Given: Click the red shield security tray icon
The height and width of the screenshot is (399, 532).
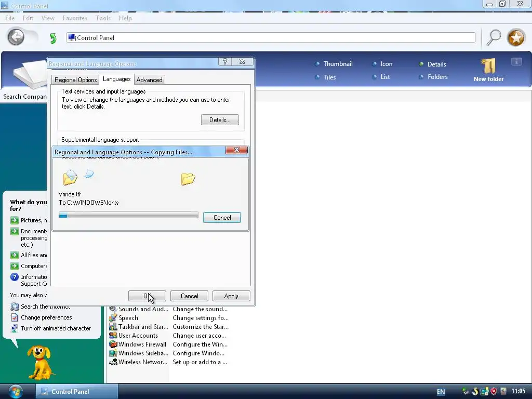Looking at the screenshot, I should 494,392.
